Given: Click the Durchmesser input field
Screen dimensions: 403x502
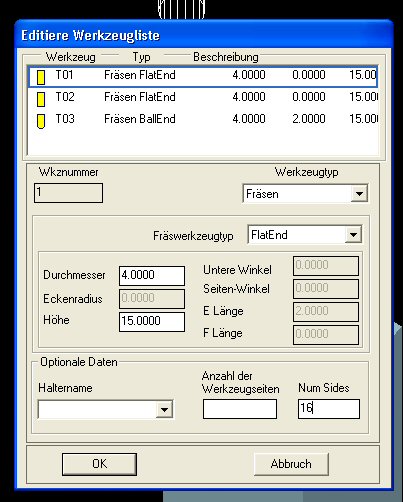Looking at the screenshot, I should pos(152,275).
